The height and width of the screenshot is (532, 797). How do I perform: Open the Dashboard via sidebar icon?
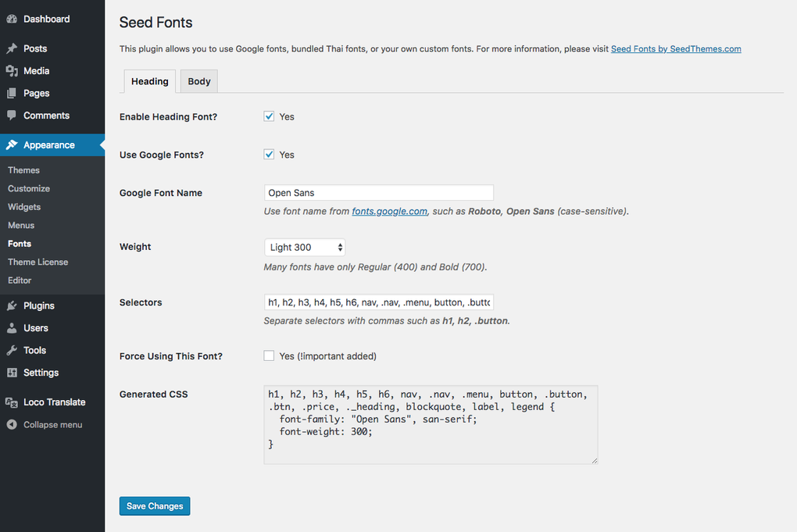[13, 18]
